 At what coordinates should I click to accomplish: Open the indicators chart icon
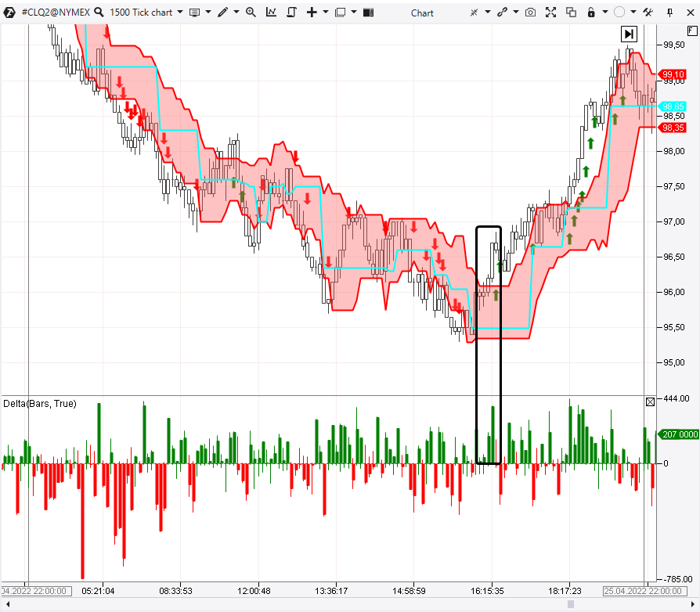coord(271,13)
